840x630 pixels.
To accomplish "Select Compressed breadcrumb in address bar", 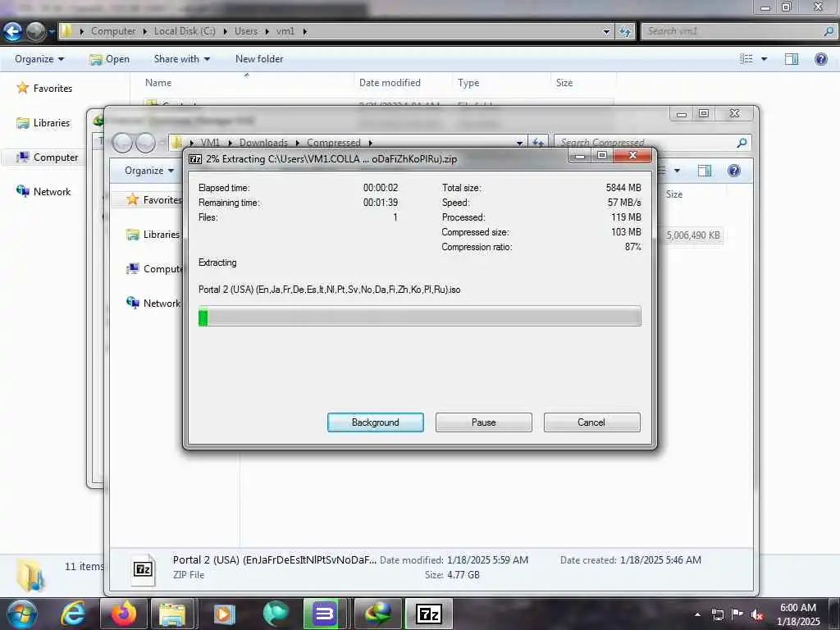I will 334,143.
